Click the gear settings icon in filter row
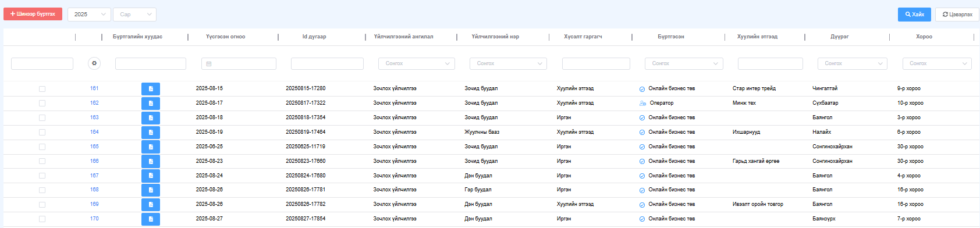 click(94, 63)
